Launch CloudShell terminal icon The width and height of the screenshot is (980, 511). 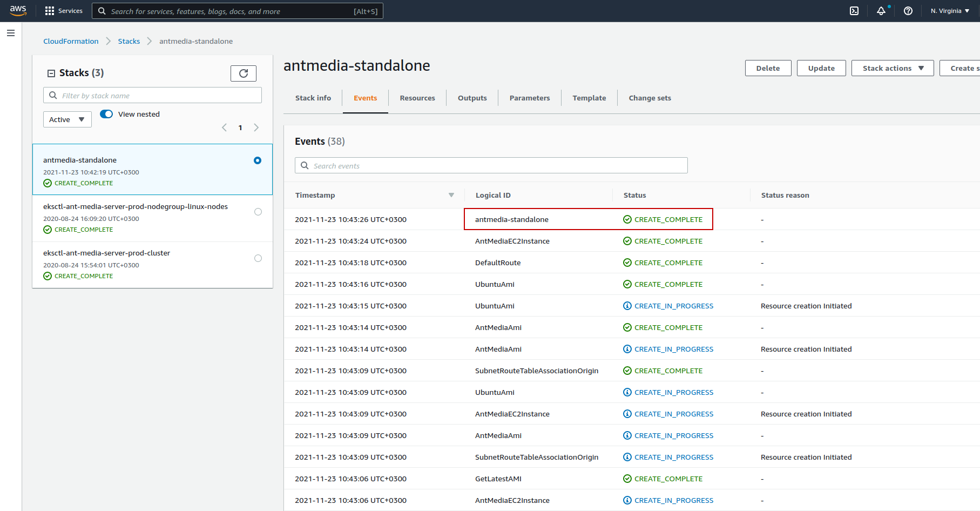854,11
